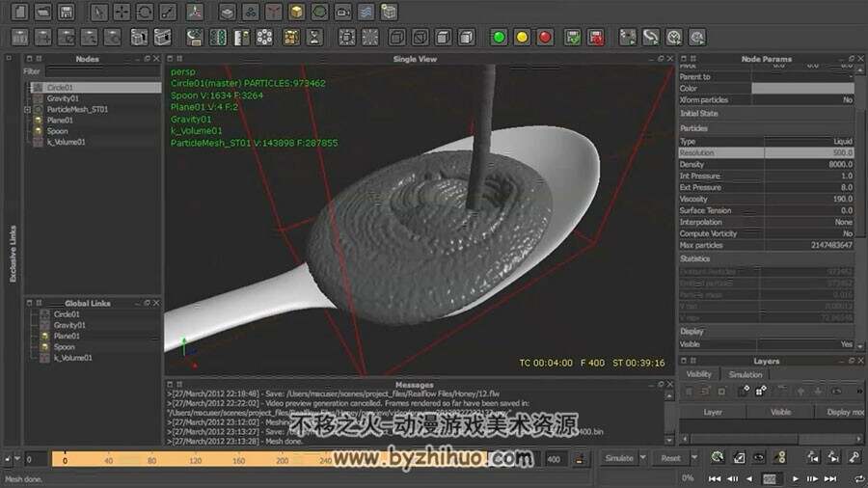Click the Y-shaped daemons icon
This screenshot has width=868, height=488.
[x=273, y=12]
